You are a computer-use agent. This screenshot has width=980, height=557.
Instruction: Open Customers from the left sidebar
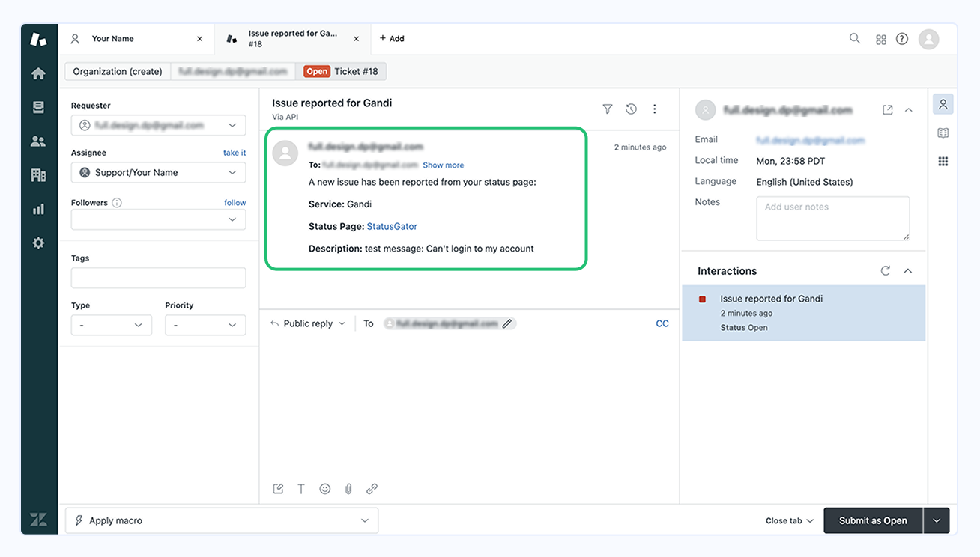pos(38,140)
